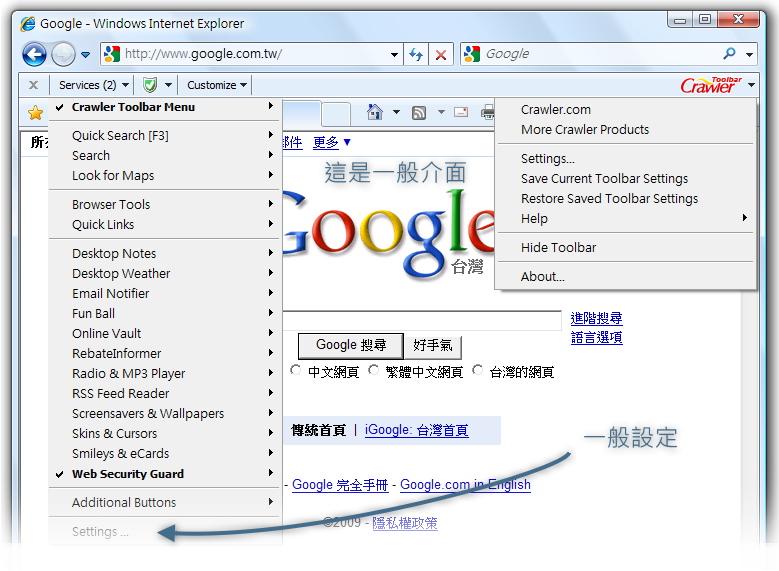This screenshot has height=571, width=779.
Task: Open the Services (2) toolbar button
Action: [x=93, y=85]
